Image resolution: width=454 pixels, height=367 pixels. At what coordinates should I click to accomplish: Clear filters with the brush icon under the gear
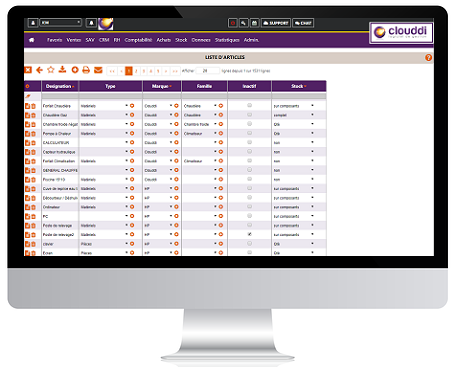[x=28, y=96]
